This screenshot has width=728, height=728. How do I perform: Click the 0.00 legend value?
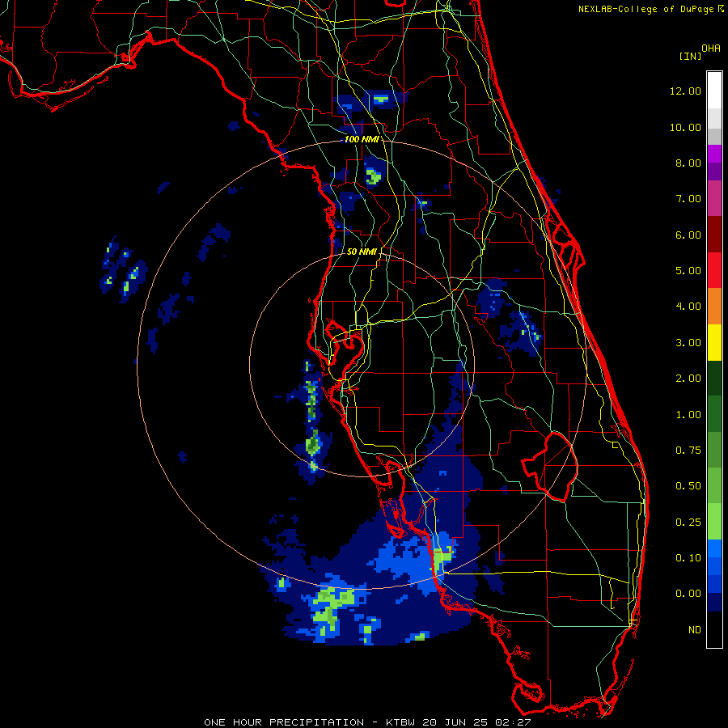point(688,594)
